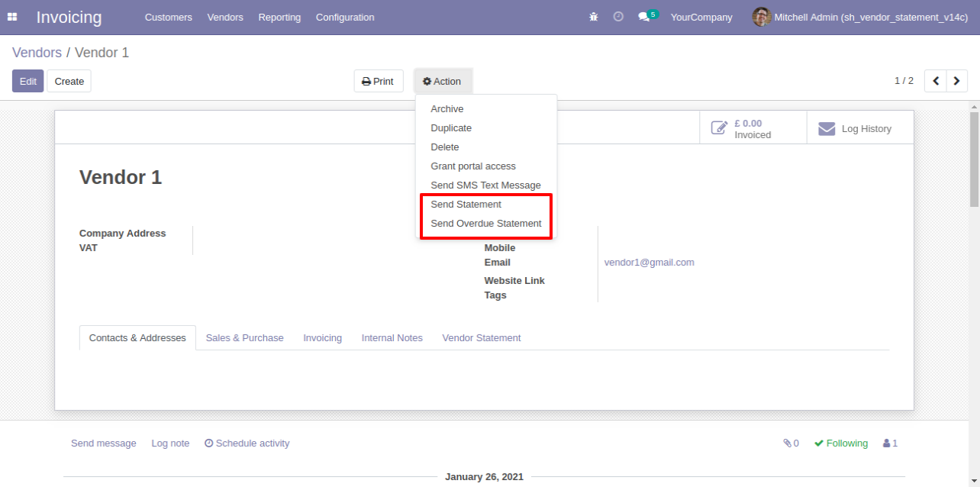Open the apps grid menu icon

tap(12, 17)
